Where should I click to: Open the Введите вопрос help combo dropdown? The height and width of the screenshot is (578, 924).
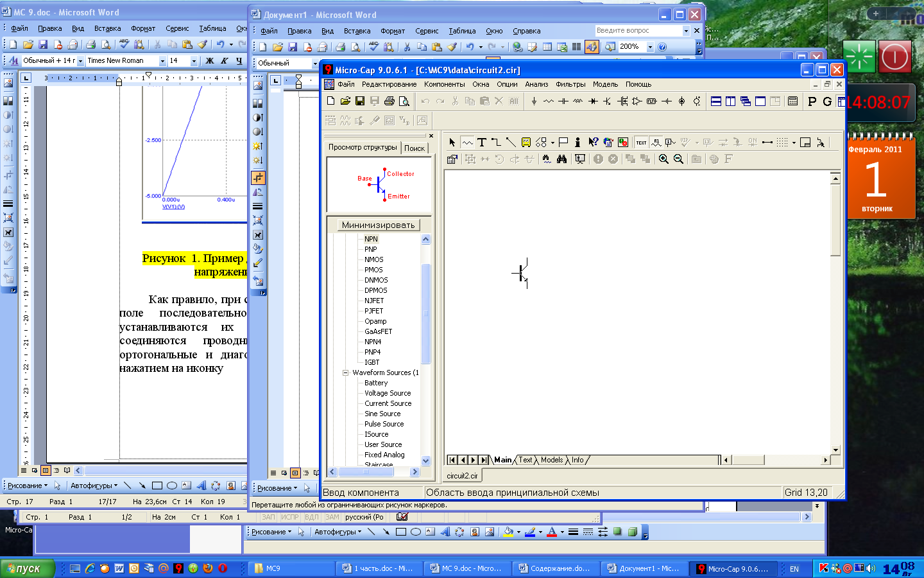686,31
